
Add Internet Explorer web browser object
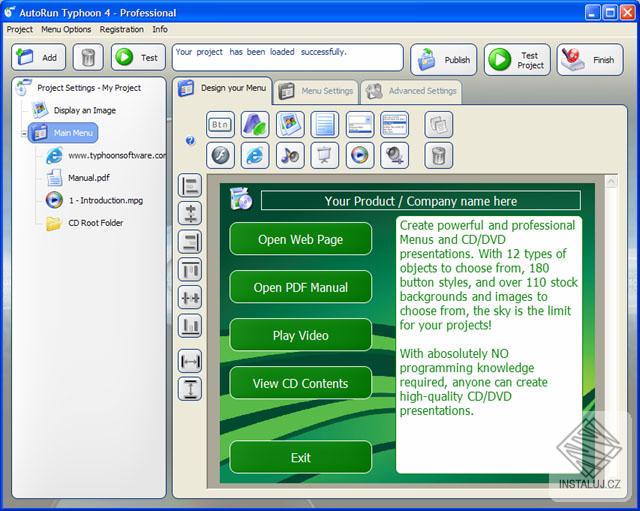click(255, 156)
